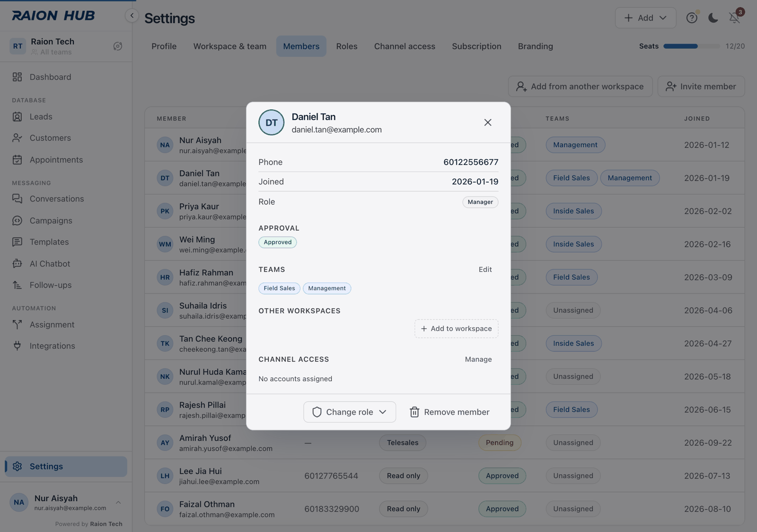Go to Leads in the sidebar
The width and height of the screenshot is (757, 532).
tap(66, 117)
